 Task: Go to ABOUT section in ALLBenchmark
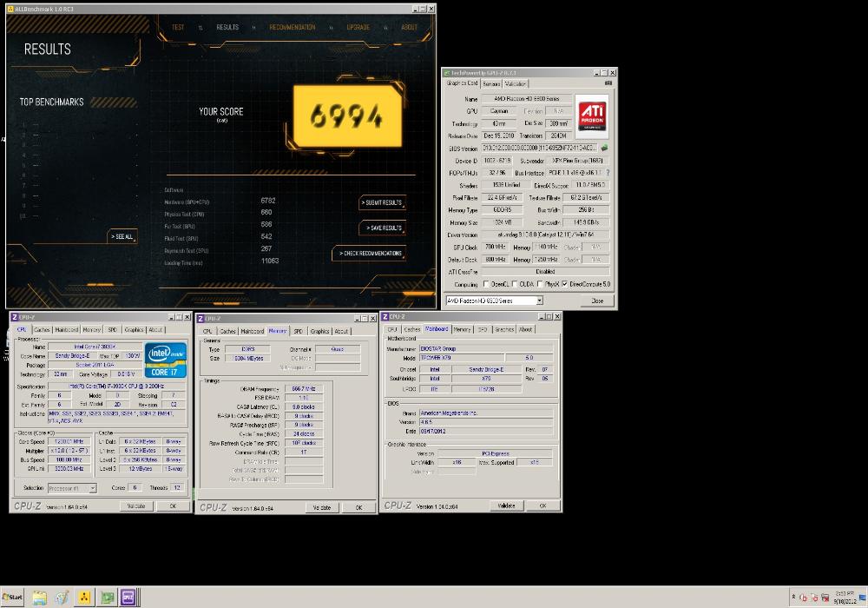click(x=409, y=27)
